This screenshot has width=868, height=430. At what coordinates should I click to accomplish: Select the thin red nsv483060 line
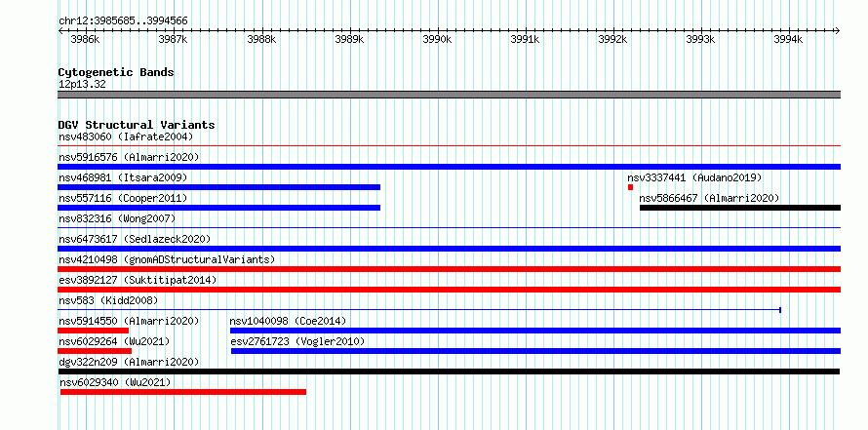(449, 146)
